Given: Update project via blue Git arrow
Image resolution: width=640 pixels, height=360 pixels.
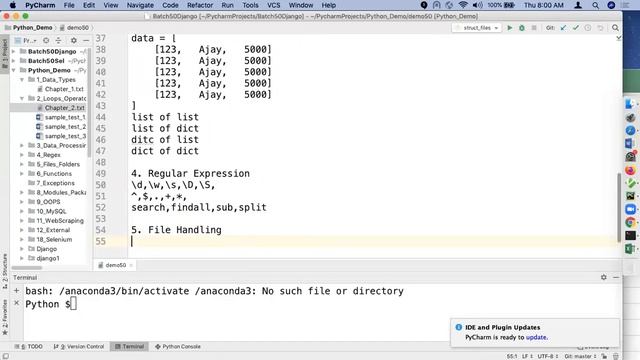Looking at the screenshot, I should [x=563, y=28].
